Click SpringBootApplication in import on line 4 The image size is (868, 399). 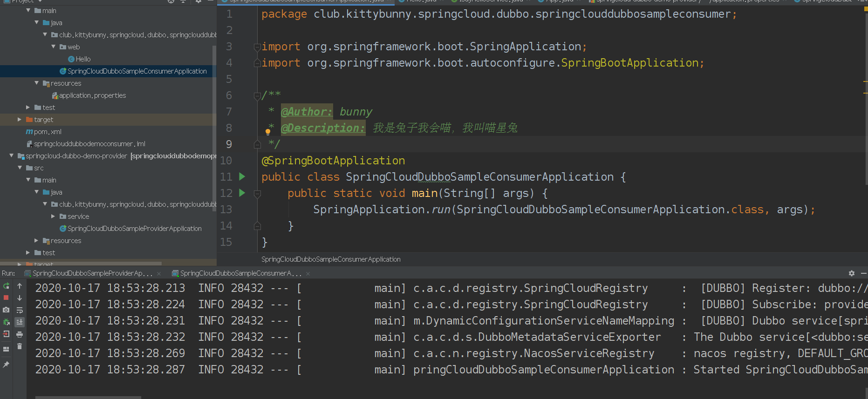(630, 63)
